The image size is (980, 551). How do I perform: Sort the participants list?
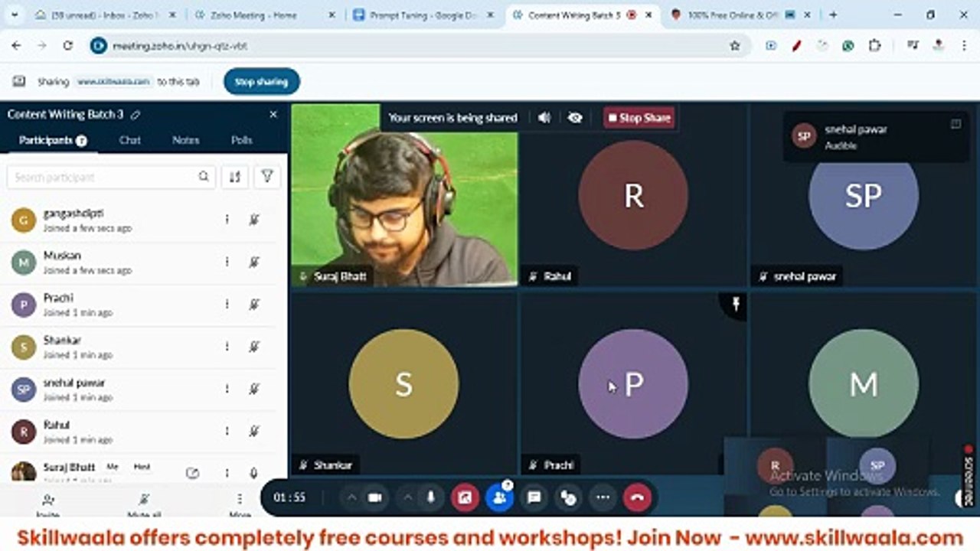pyautogui.click(x=235, y=177)
